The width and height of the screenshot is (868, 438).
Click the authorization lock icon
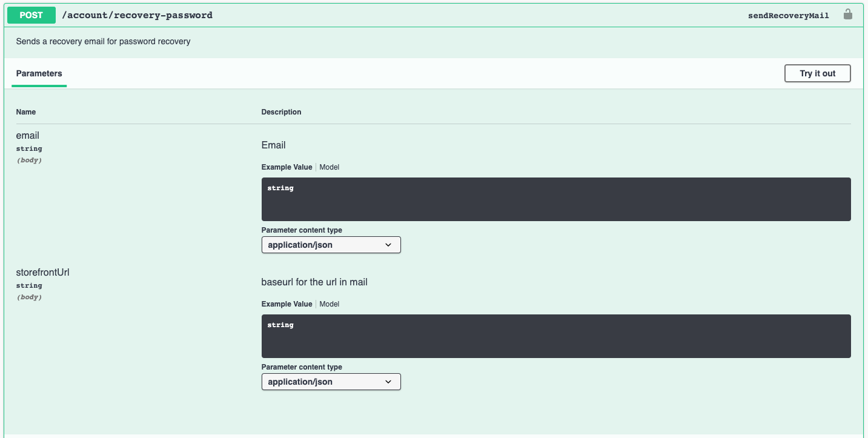(x=847, y=15)
